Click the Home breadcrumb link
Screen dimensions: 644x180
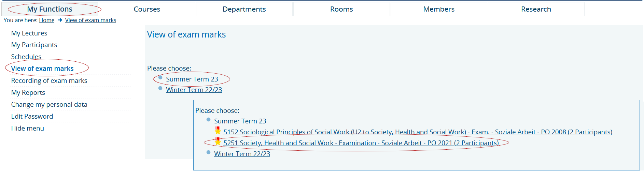pyautogui.click(x=47, y=20)
